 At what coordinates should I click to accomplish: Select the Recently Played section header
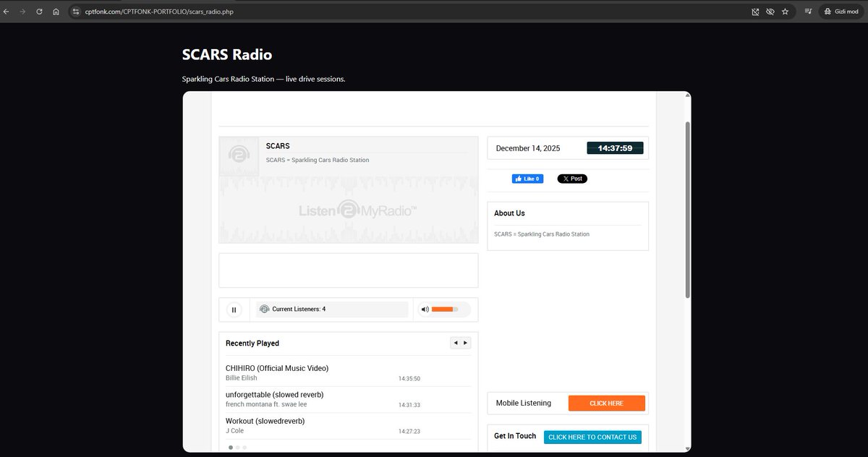pos(252,343)
